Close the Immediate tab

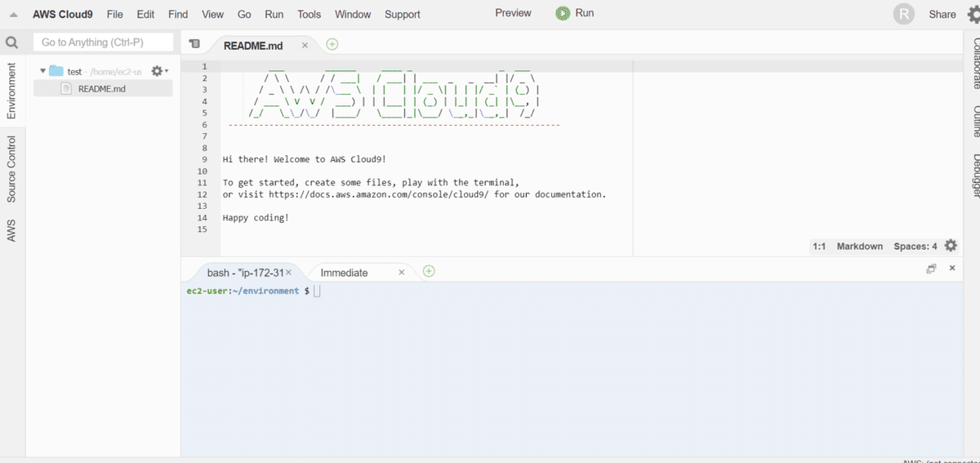401,272
